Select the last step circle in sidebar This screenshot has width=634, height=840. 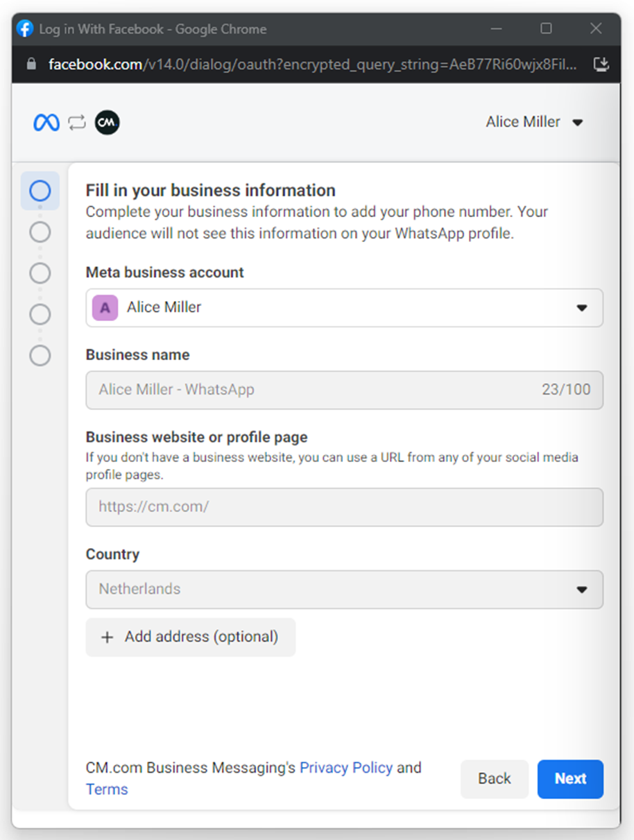(40, 356)
